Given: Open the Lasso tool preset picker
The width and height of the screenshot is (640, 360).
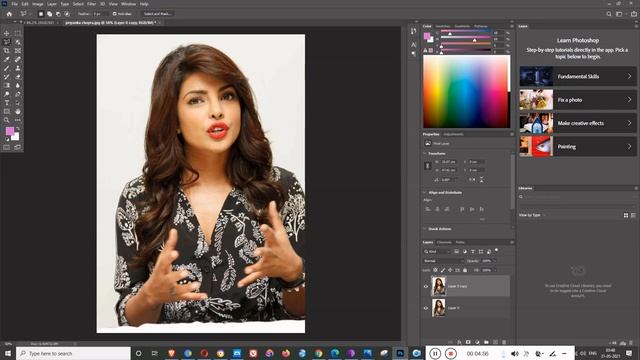Looking at the screenshot, I should click(25, 14).
